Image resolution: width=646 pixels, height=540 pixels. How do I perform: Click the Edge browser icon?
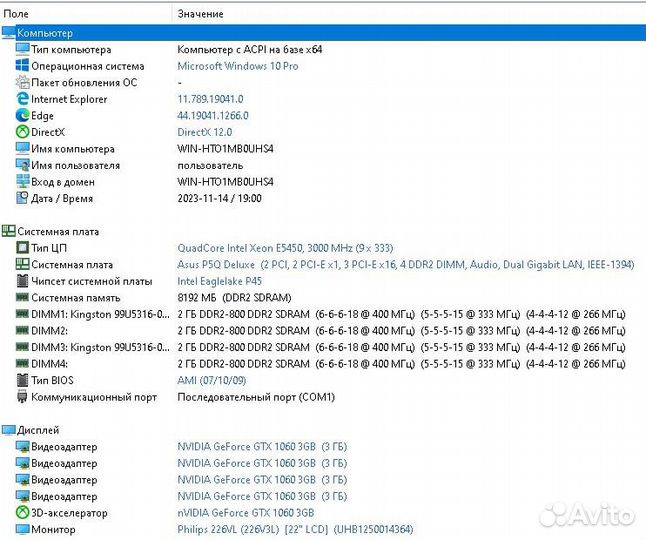22,115
